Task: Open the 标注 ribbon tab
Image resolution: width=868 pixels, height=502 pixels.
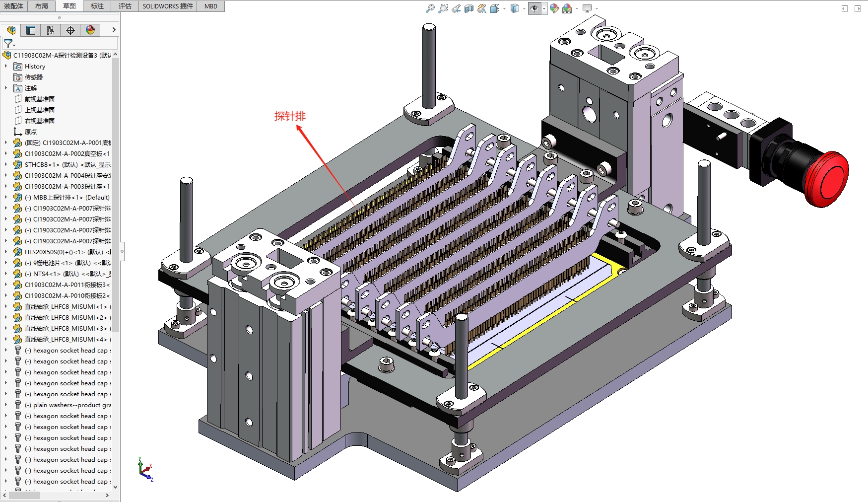Action: click(x=97, y=6)
